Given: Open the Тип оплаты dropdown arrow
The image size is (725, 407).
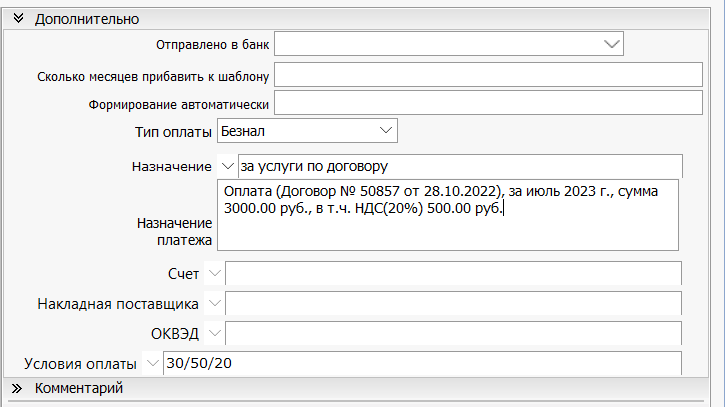Looking at the screenshot, I should [386, 131].
